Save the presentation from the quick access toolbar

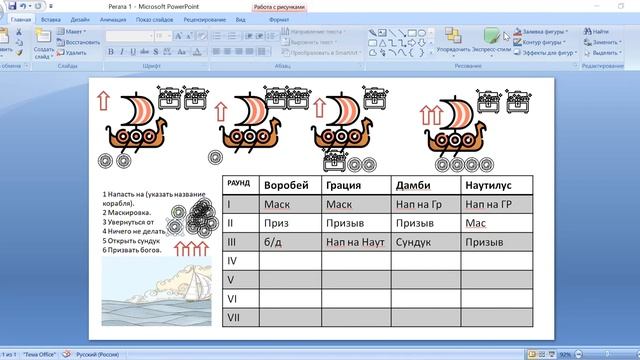(x=12, y=6)
